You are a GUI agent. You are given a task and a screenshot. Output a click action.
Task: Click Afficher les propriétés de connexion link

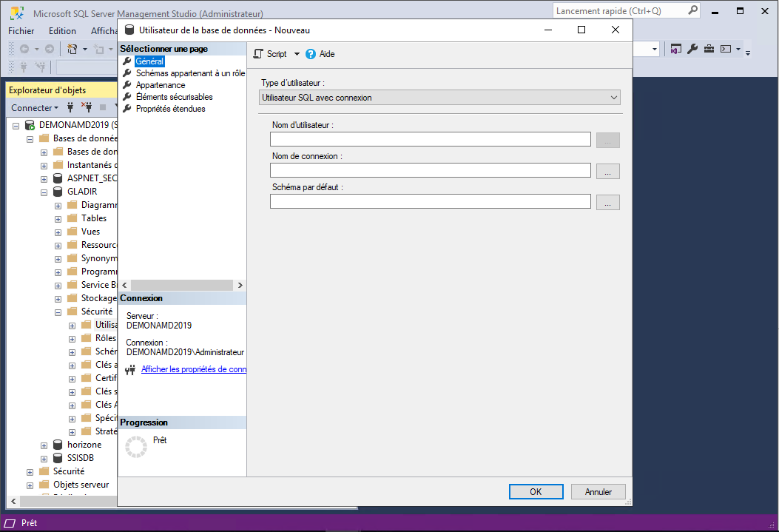tap(193, 369)
